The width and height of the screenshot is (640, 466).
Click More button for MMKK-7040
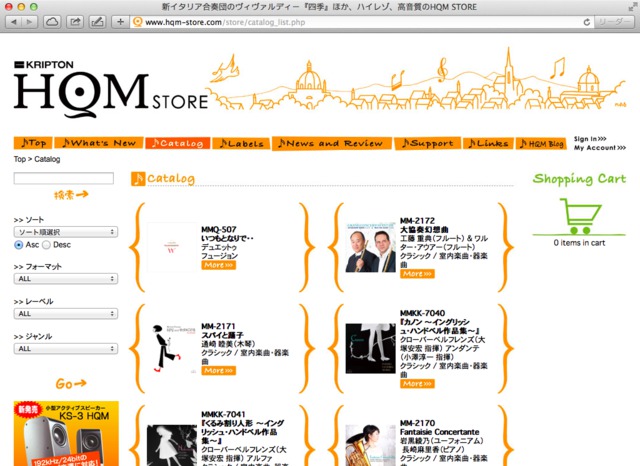417,384
